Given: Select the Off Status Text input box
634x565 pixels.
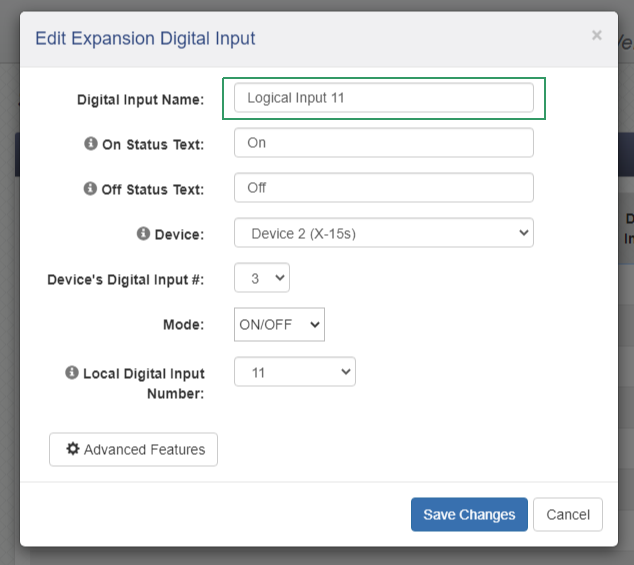Looking at the screenshot, I should [383, 188].
